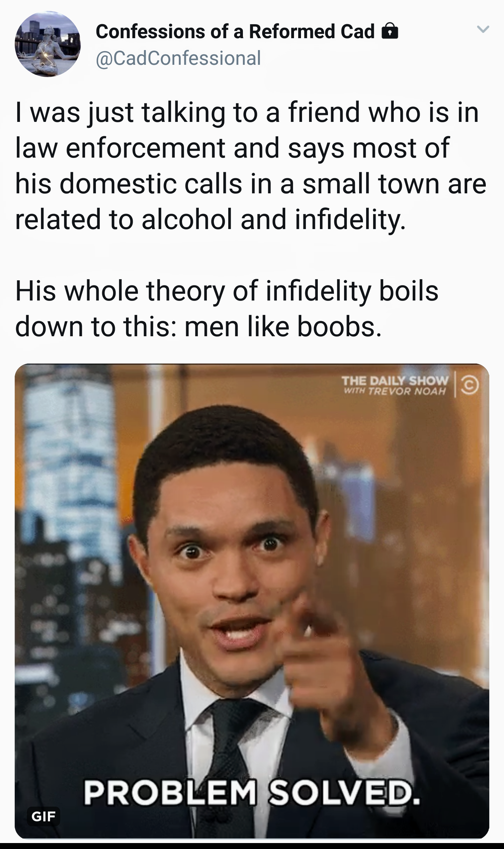
Task: Visit the @CadConfessional handle link
Action: (x=178, y=58)
